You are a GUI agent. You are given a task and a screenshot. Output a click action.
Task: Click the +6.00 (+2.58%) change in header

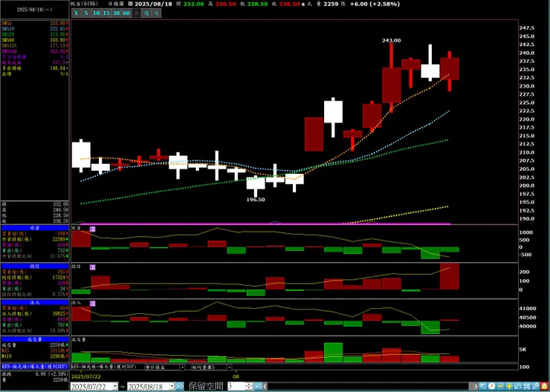(x=375, y=4)
